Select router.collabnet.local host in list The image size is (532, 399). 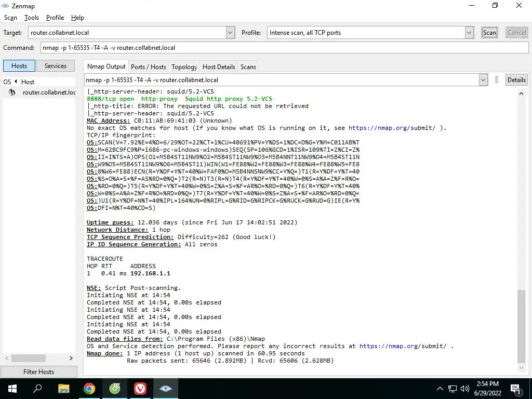point(49,92)
